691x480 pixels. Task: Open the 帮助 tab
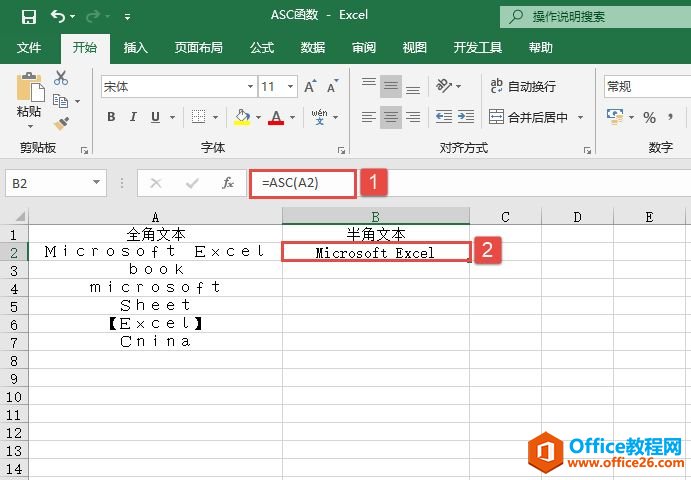tap(541, 47)
